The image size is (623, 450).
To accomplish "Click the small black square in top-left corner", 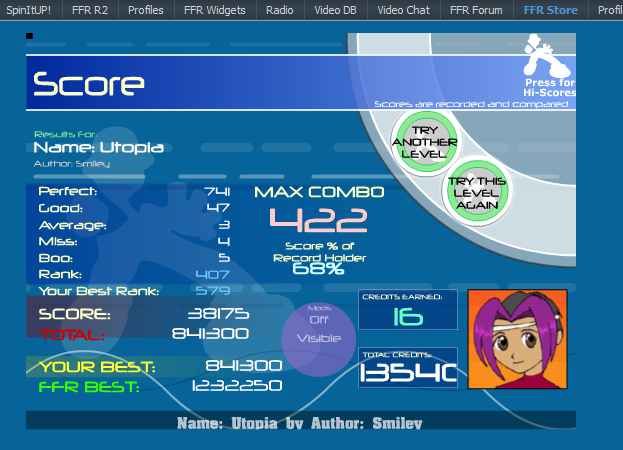I will tap(29, 36).
